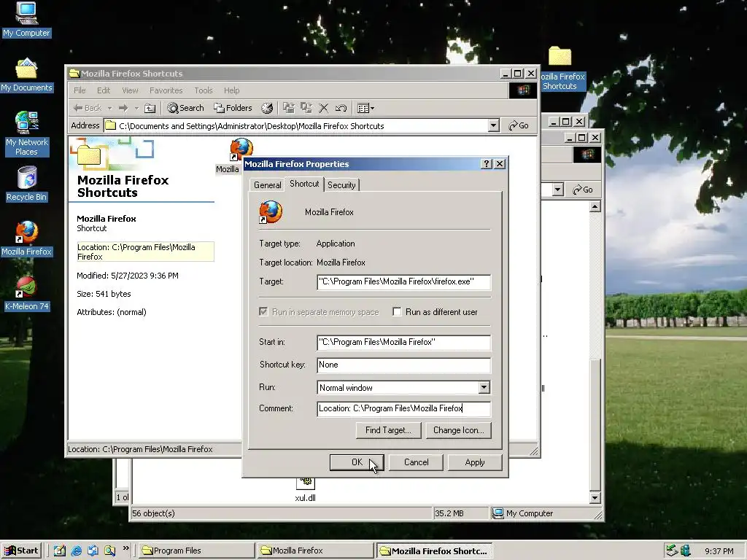Image resolution: width=747 pixels, height=560 pixels.
Task: Click the network system tray icon
Action: (x=671, y=551)
